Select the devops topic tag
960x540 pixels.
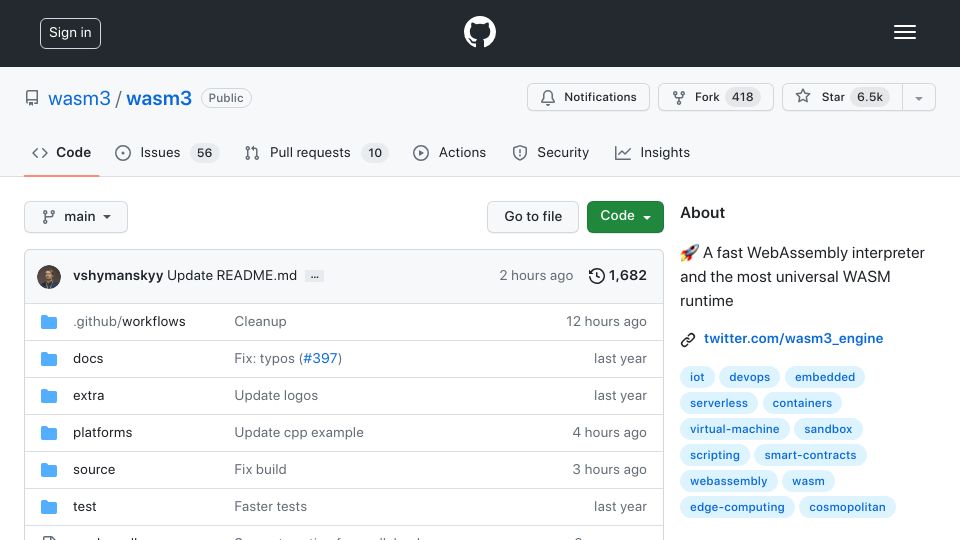click(749, 377)
